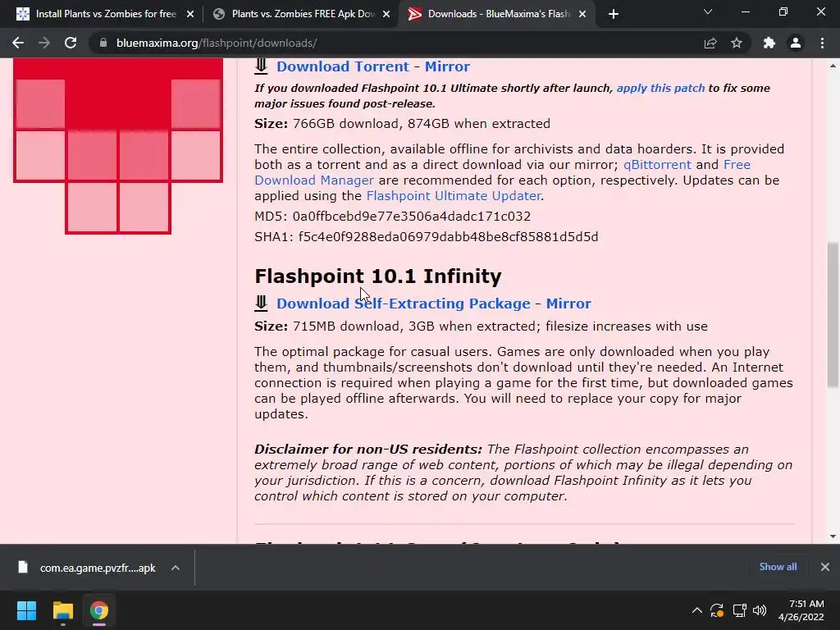This screenshot has height=630, width=840.
Task: Open the qBittorrent link
Action: point(657,164)
